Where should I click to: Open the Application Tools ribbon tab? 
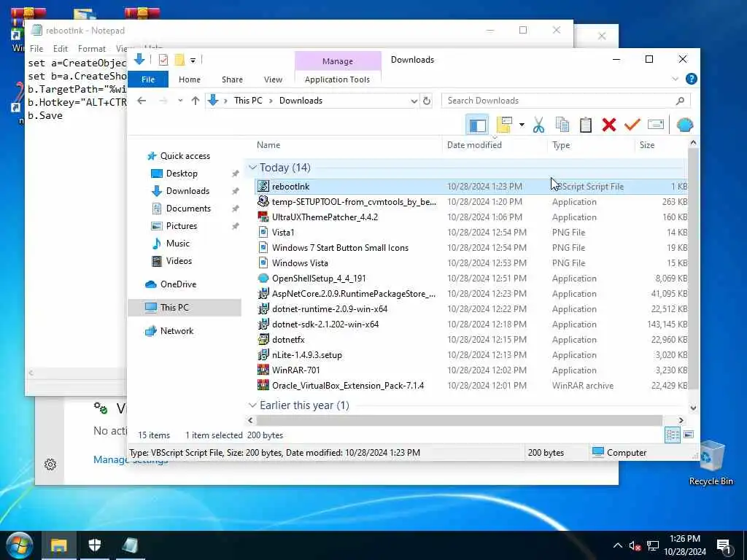(337, 79)
